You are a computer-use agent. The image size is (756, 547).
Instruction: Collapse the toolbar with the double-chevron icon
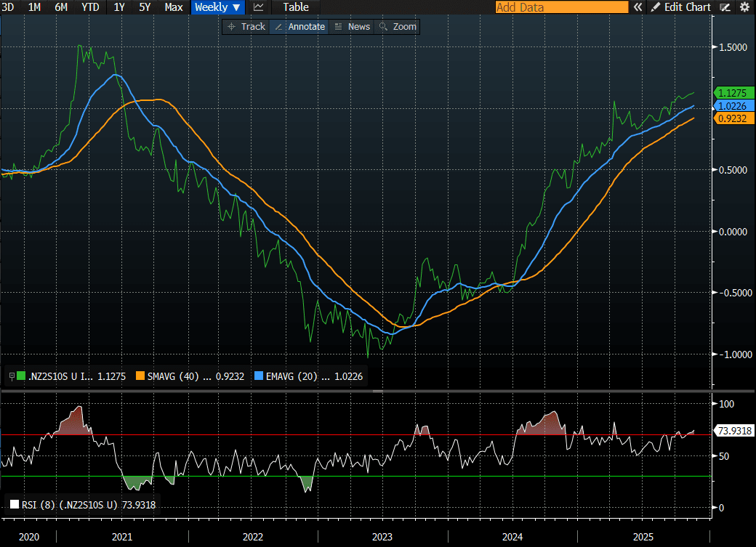638,7
